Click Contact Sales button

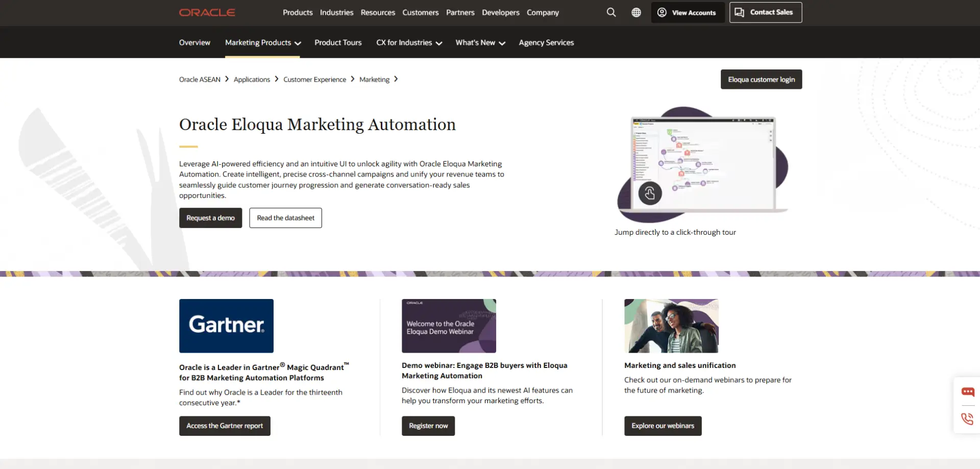[x=766, y=12]
